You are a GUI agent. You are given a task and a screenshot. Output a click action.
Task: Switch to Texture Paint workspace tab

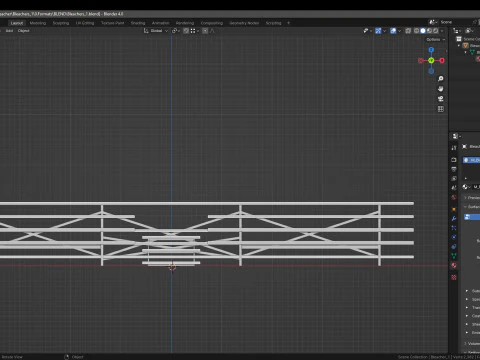(x=112, y=23)
